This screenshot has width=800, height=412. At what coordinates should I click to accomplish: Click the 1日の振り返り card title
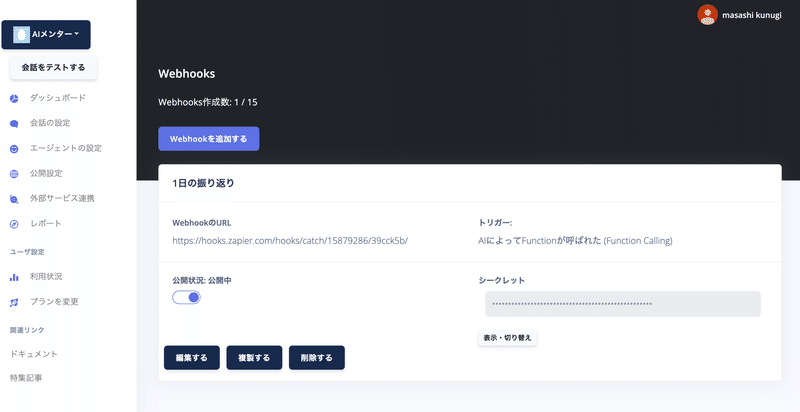click(203, 184)
